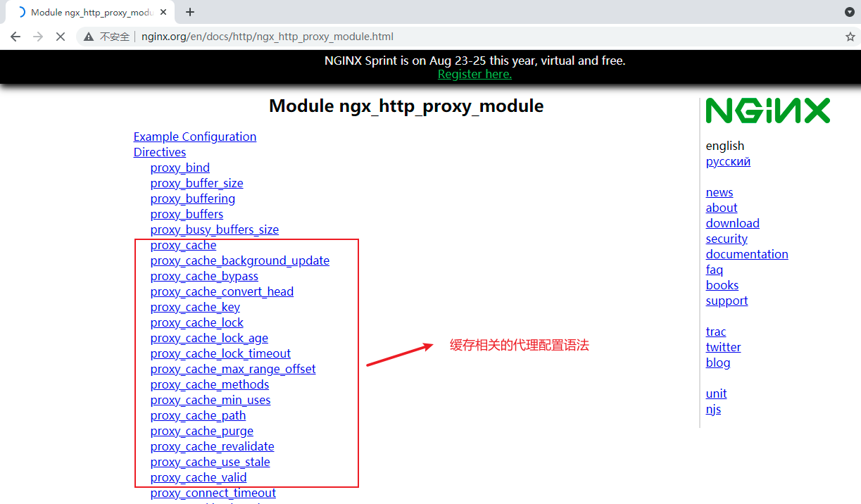Open the support sidebar link
This screenshot has height=504, width=861.
point(727,301)
